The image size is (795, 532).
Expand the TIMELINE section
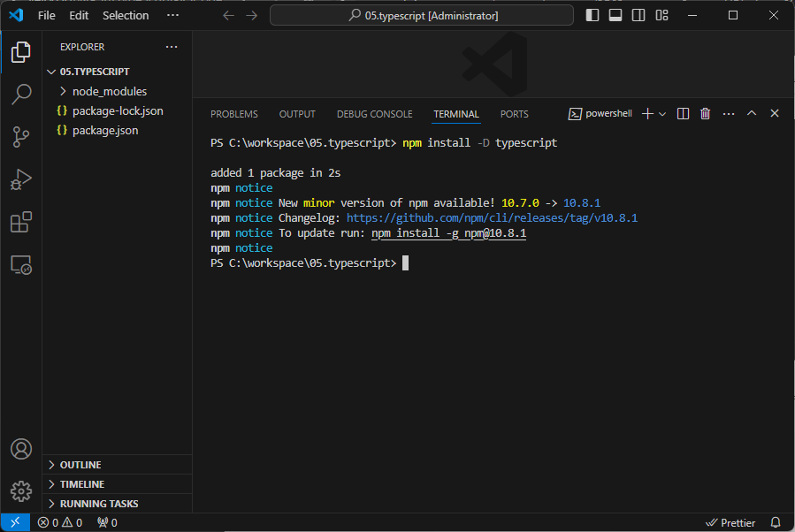(x=117, y=484)
